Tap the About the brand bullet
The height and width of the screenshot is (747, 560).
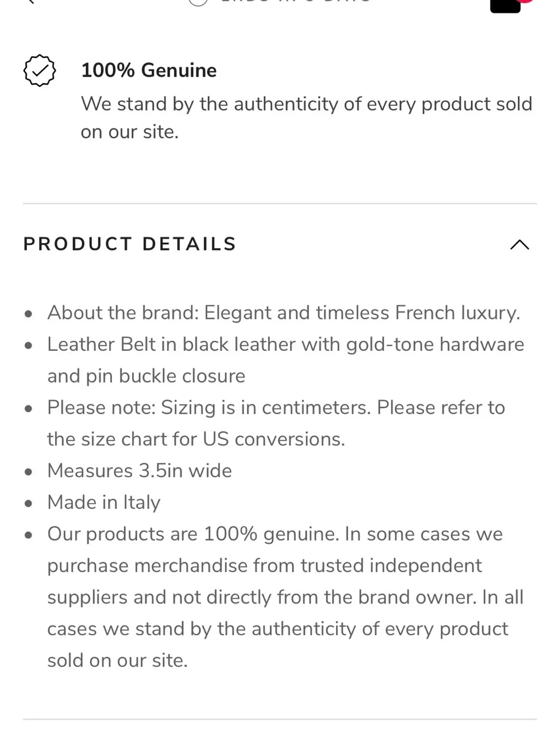coord(284,313)
